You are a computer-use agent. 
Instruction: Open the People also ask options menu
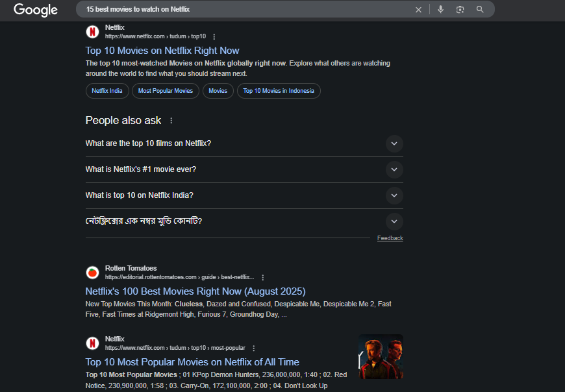pyautogui.click(x=171, y=121)
